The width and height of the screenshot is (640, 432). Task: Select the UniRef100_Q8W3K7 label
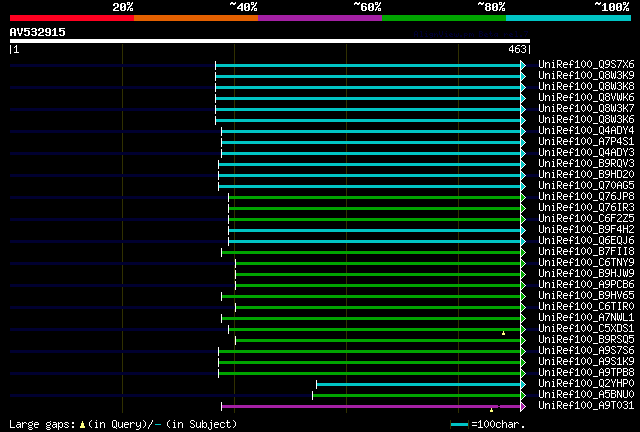[586, 109]
